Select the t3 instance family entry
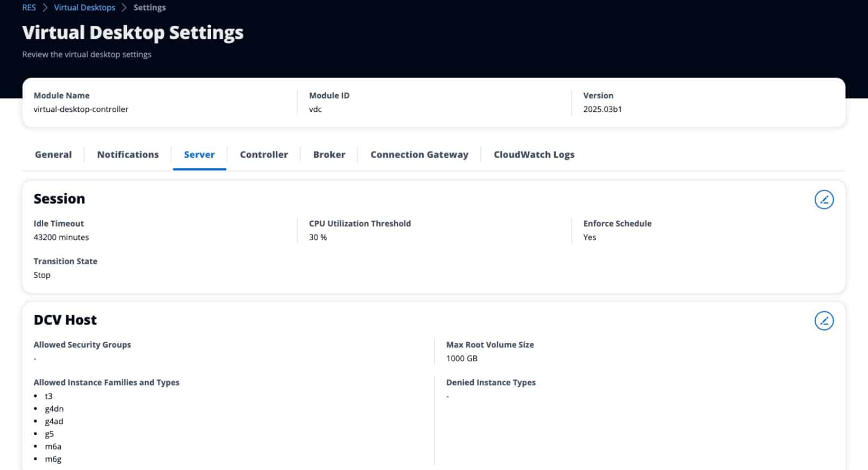 click(x=48, y=396)
